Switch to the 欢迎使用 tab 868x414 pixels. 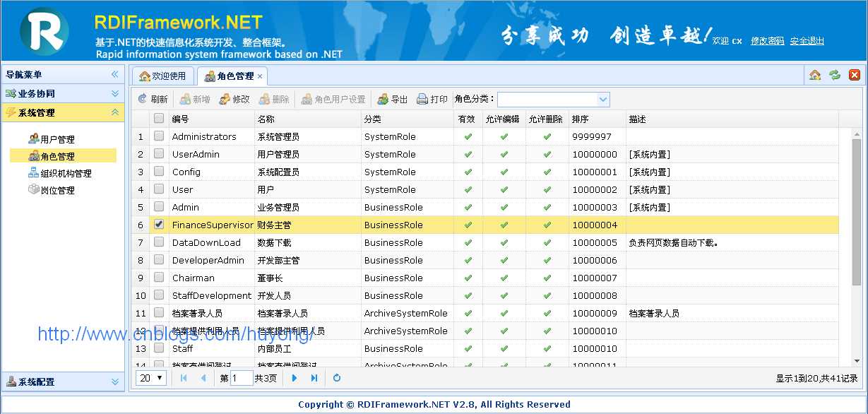tap(162, 76)
